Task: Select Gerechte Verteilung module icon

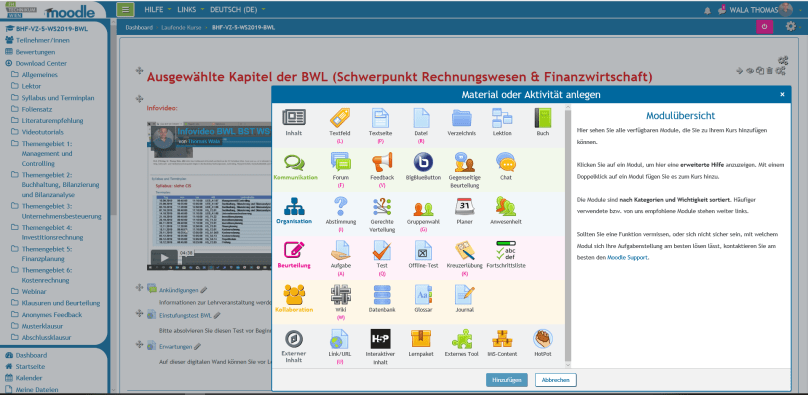Action: coord(382,206)
